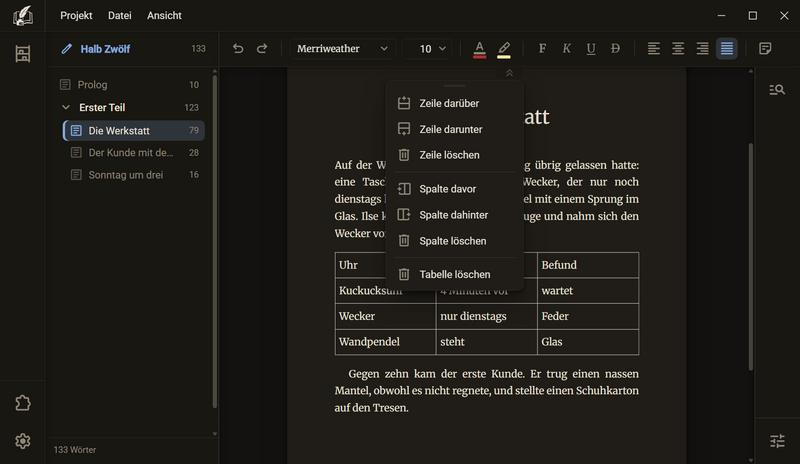Choose Zeile darüber from table menu
800x464 pixels.
(454, 103)
